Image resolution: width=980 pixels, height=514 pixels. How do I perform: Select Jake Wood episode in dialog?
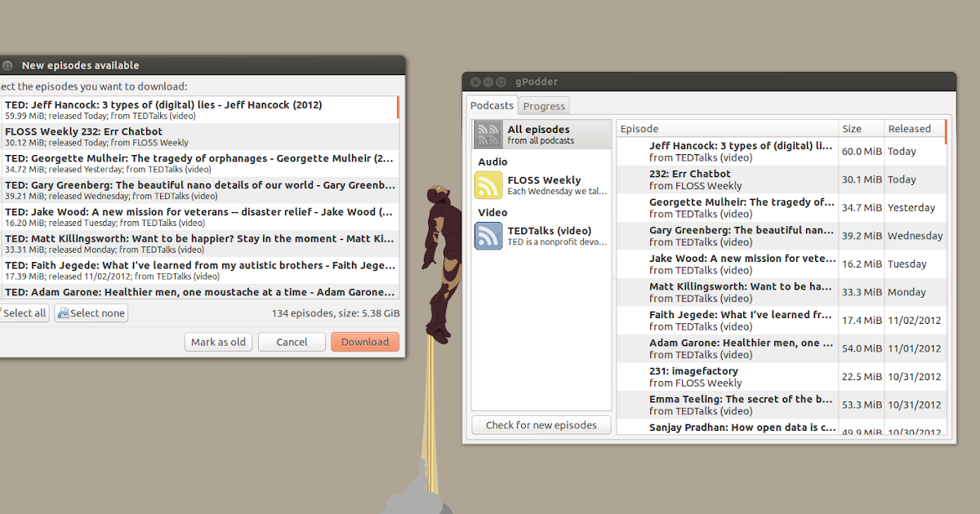click(198, 217)
